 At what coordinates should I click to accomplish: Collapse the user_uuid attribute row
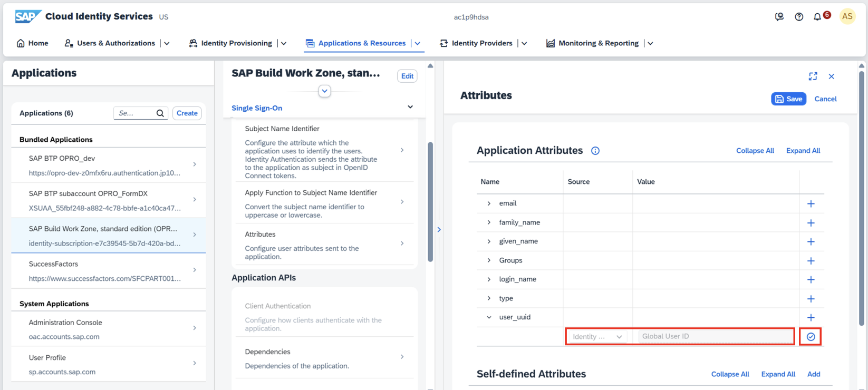click(x=489, y=317)
